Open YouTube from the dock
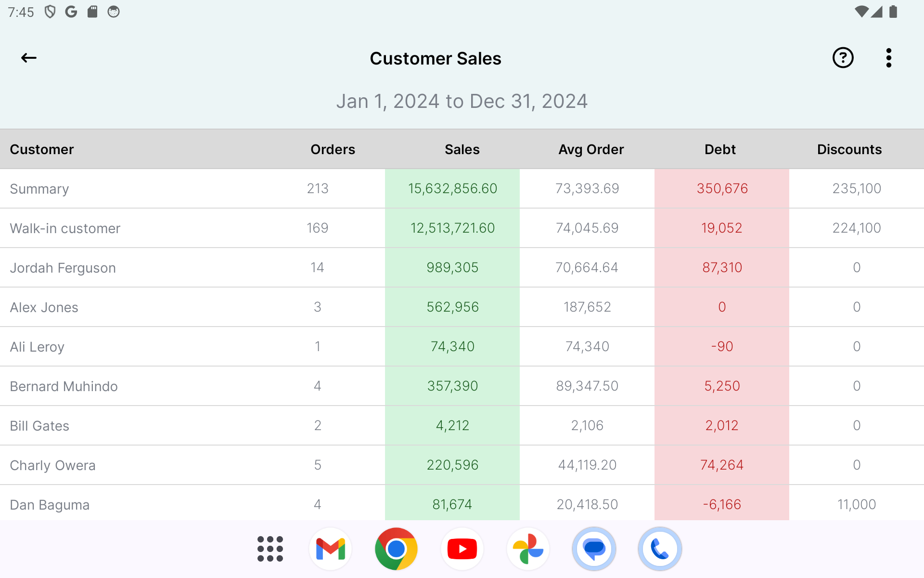 [462, 549]
